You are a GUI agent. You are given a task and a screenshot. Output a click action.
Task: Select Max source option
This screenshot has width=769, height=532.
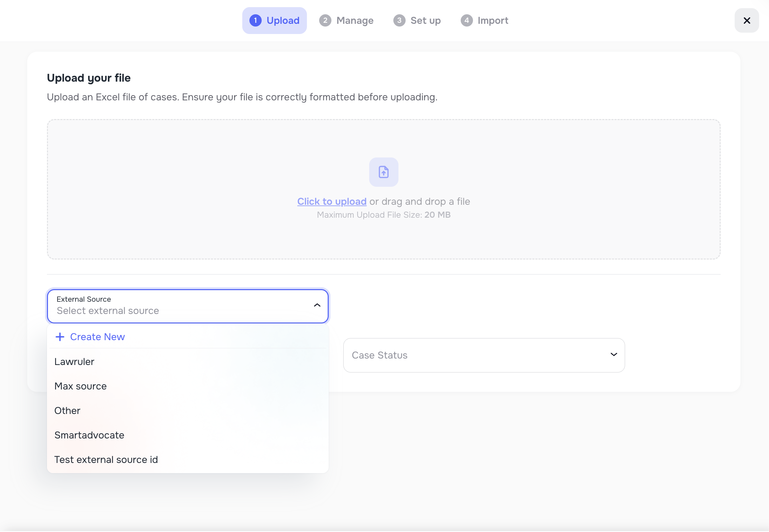[x=80, y=386]
